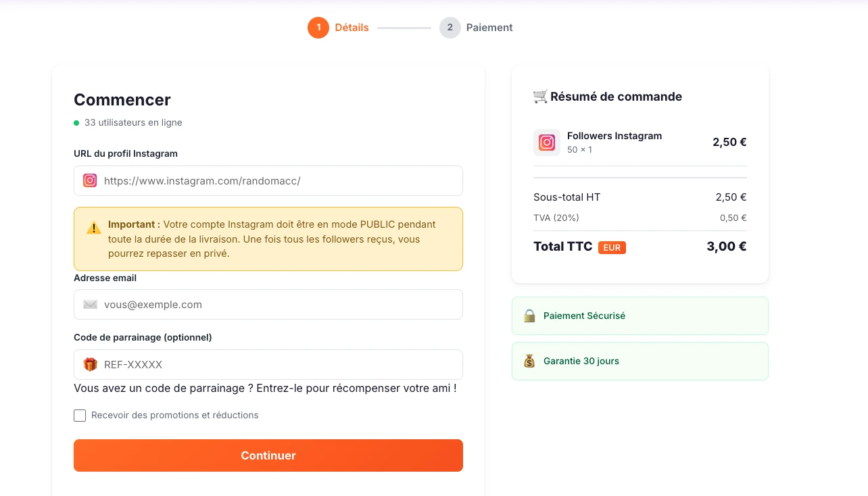
Task: Click the Continuer button
Action: [x=268, y=455]
